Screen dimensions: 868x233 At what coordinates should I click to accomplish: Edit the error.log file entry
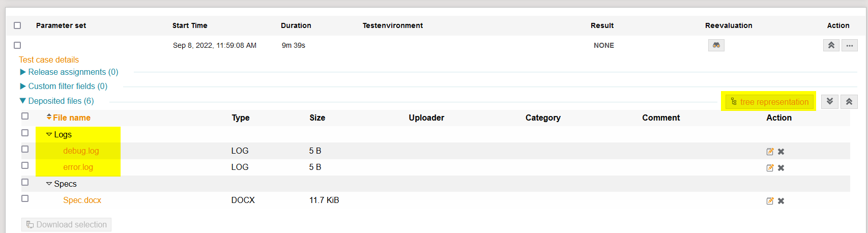pos(770,168)
